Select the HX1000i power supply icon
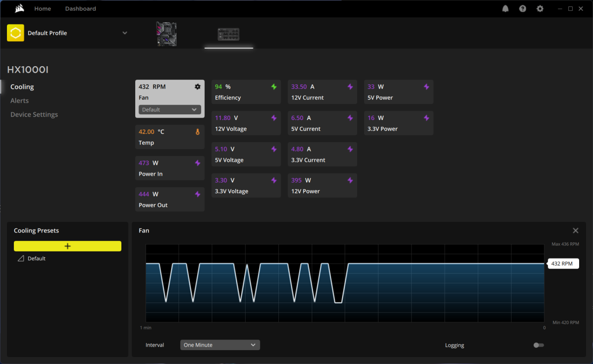Screen dimensions: 593x364 pyautogui.click(x=228, y=34)
